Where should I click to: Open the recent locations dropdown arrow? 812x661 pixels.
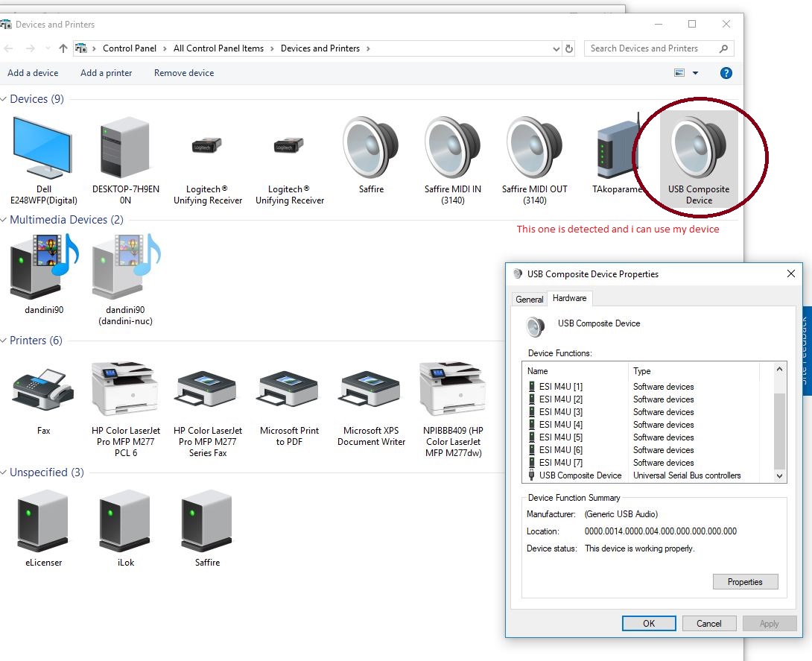(x=48, y=48)
